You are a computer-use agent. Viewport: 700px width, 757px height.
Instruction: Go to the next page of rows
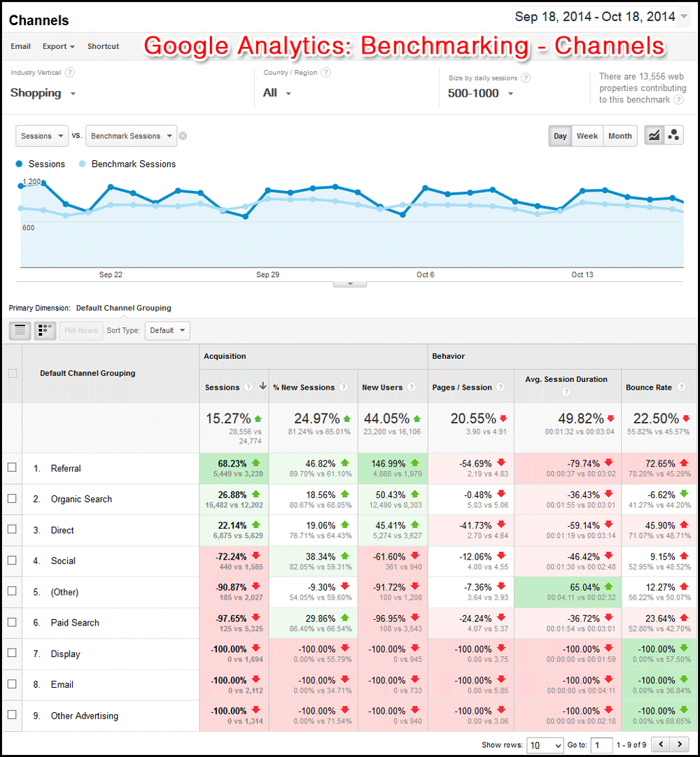click(680, 744)
